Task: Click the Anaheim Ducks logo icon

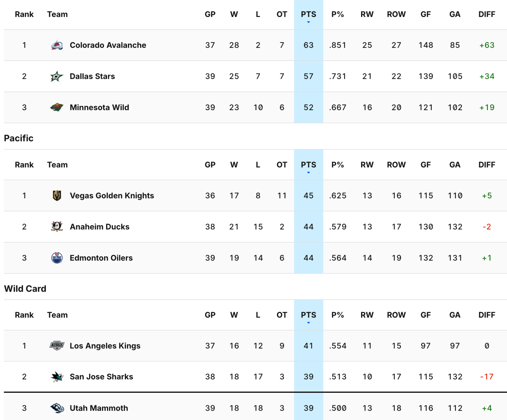Action: pyautogui.click(x=57, y=227)
